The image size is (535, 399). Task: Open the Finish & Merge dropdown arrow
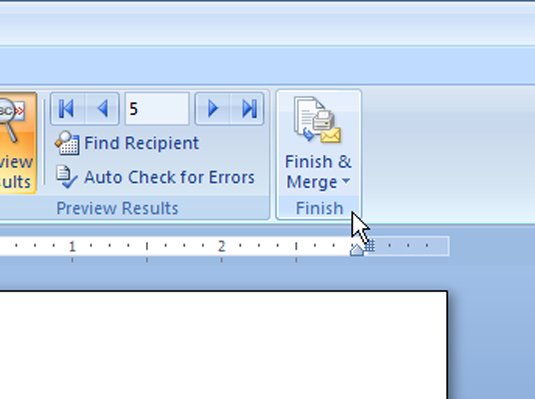(x=346, y=181)
